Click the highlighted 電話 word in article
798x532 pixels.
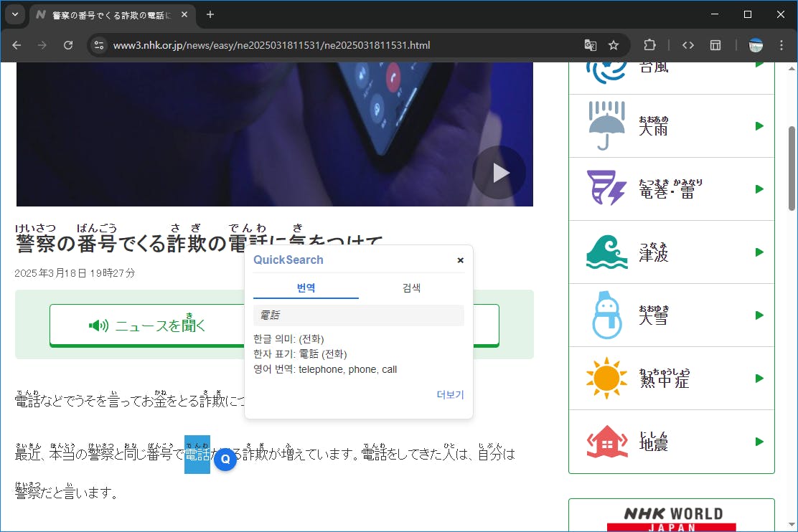point(197,454)
